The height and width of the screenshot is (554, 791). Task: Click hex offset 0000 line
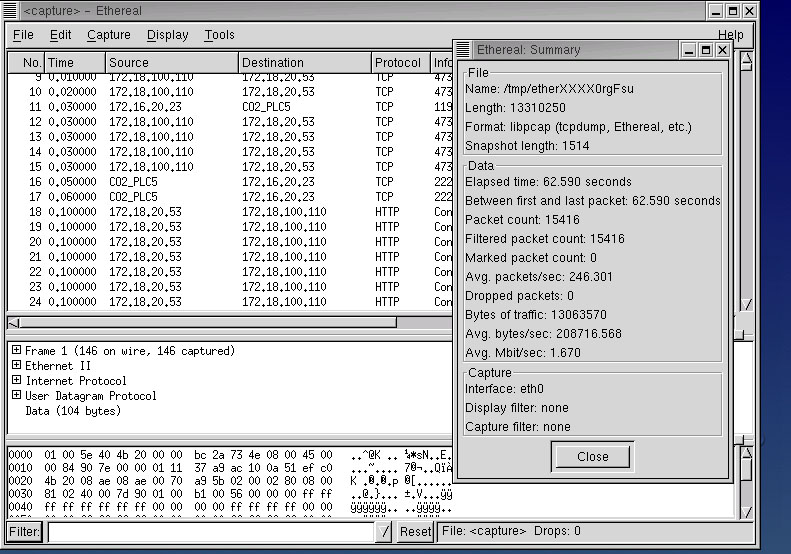click(x=230, y=455)
